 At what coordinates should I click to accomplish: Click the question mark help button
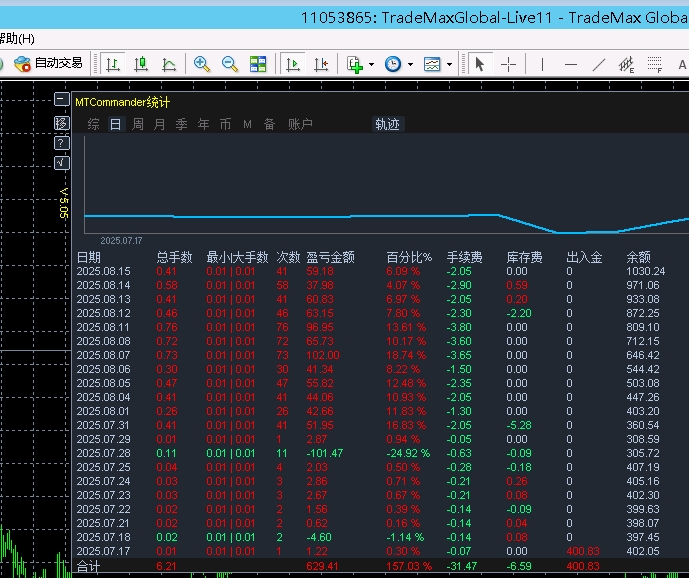coord(61,143)
